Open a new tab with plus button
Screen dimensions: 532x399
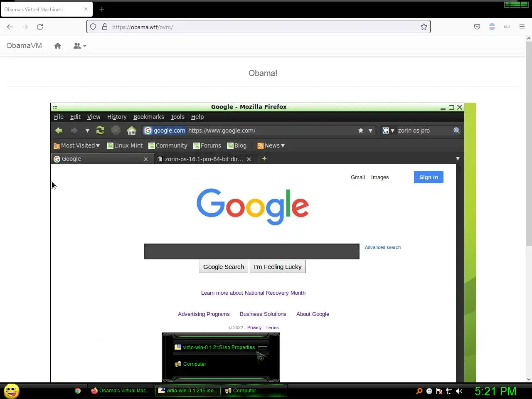click(x=101, y=9)
